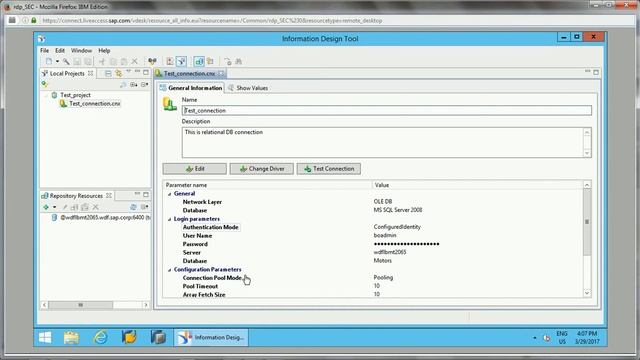Viewport: 640px width, 360px height.
Task: Click right arrow of Repository Resources horizontal scrollbar
Action: click(146, 305)
